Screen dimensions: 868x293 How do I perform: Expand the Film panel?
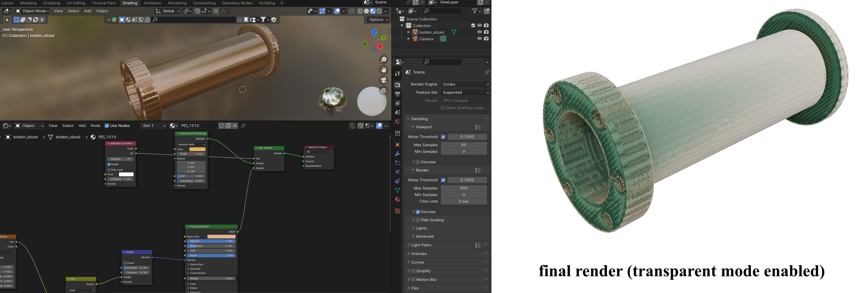[415, 288]
